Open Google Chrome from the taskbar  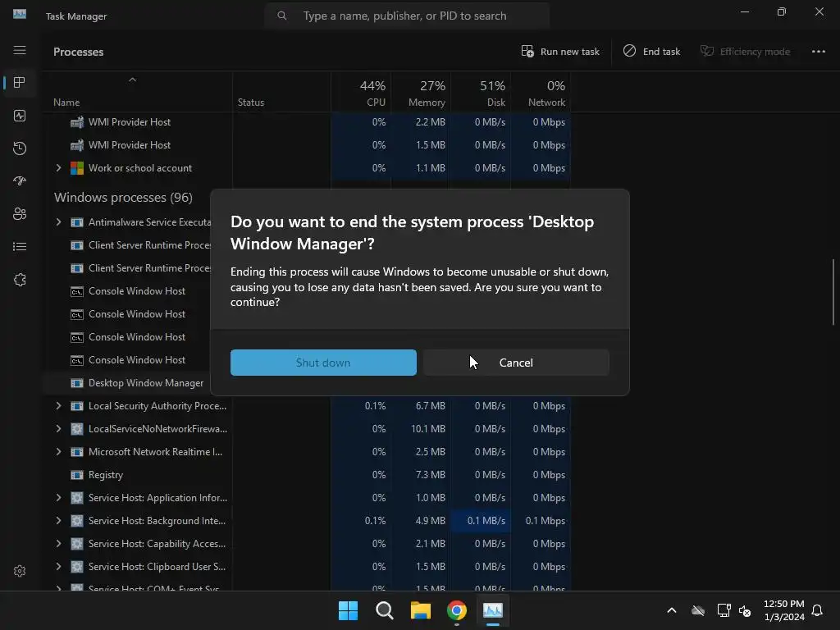point(457,610)
